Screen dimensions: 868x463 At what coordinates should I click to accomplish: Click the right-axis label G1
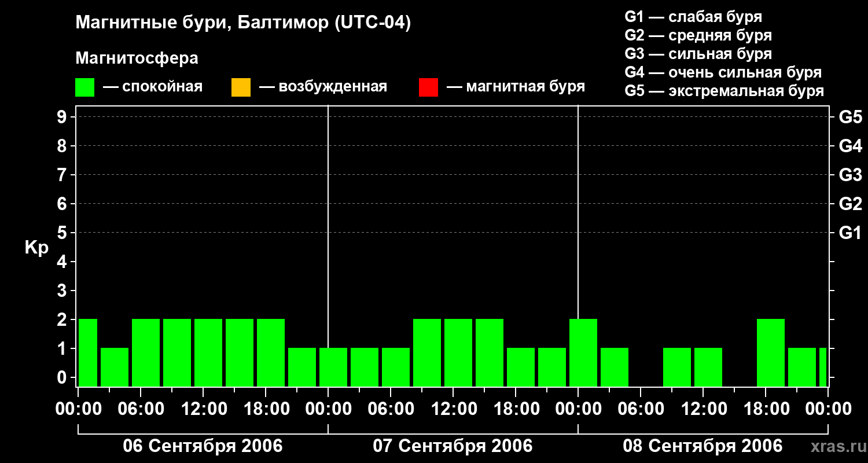(x=850, y=233)
